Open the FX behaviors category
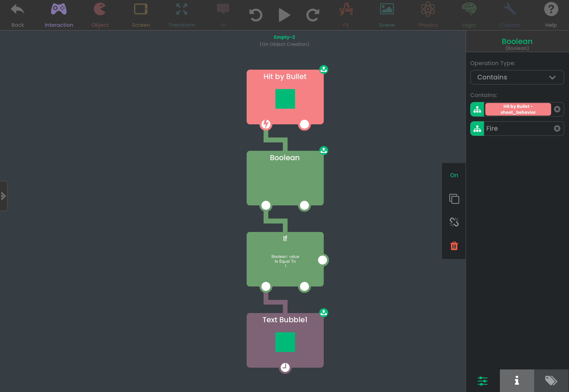 pyautogui.click(x=346, y=15)
